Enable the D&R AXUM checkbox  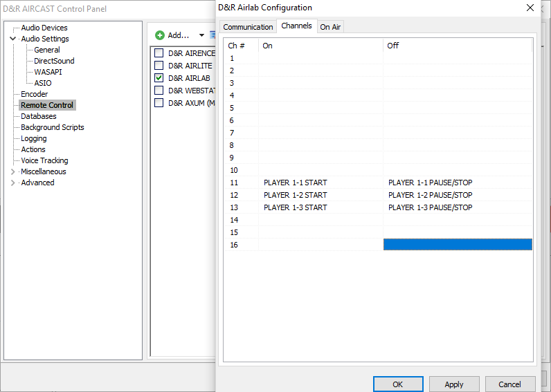pos(159,103)
